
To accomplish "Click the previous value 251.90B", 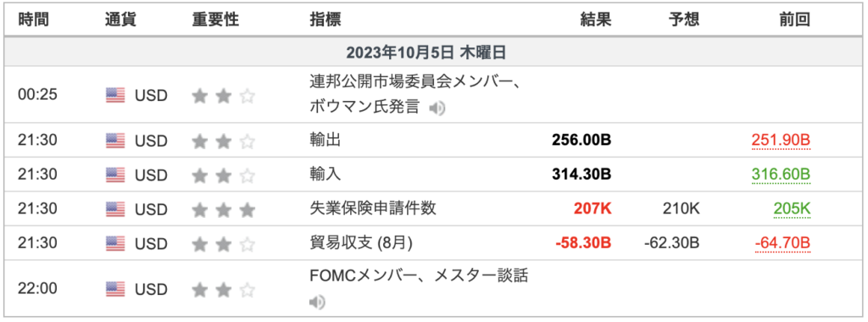I will click(781, 142).
